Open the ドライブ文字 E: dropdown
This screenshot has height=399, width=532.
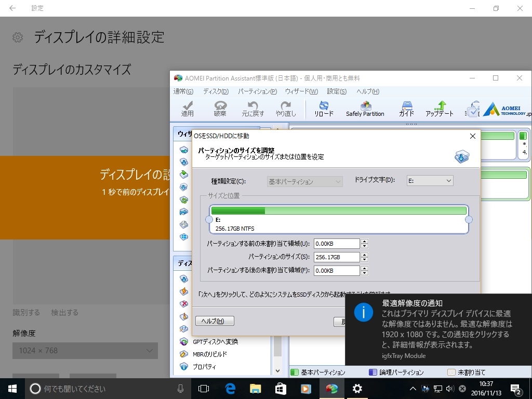tap(430, 181)
